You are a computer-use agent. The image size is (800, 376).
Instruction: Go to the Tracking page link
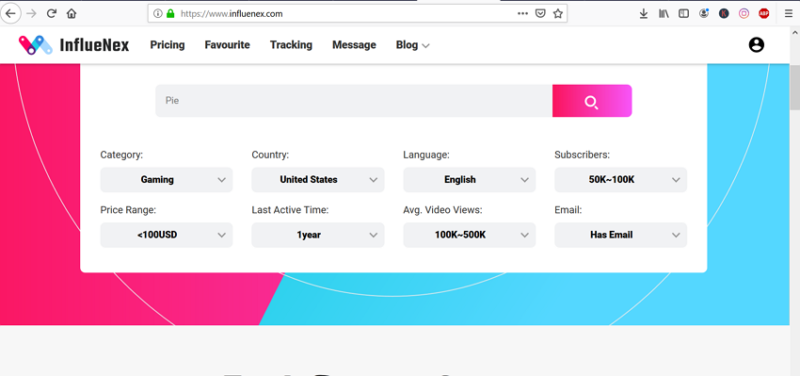(x=291, y=45)
